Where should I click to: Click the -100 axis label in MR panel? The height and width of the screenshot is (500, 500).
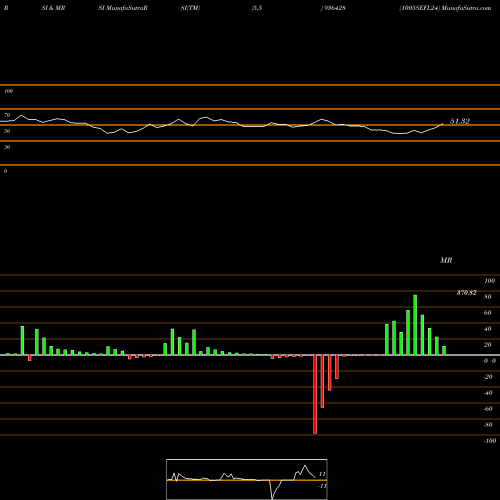point(490,441)
